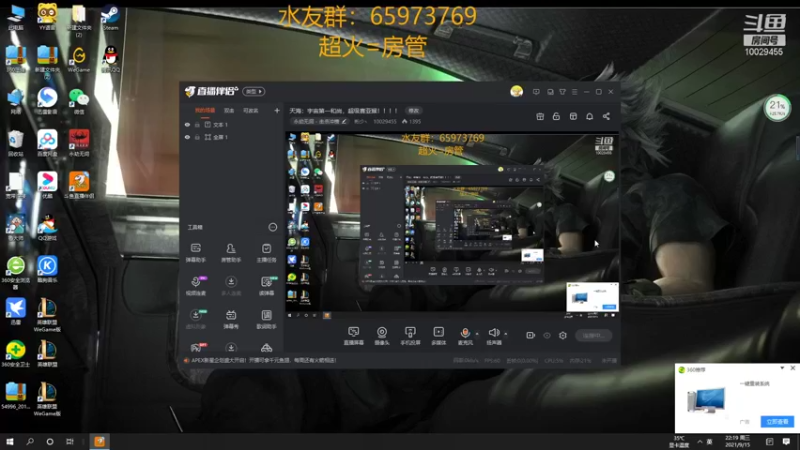Open the notification center in tray
Screen dimensions: 800x450
tap(786, 442)
